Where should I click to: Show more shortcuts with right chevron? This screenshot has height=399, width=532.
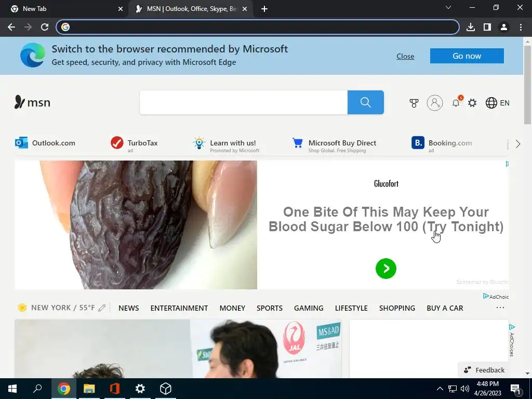pos(518,144)
